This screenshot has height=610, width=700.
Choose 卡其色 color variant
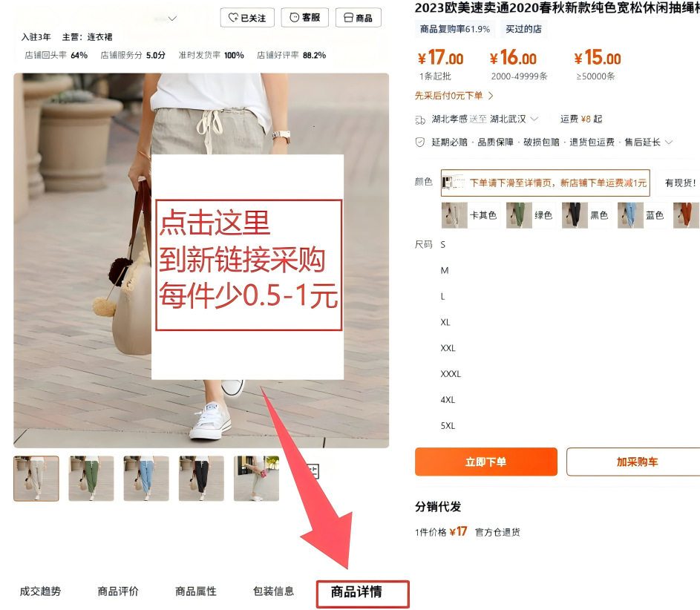[x=470, y=215]
